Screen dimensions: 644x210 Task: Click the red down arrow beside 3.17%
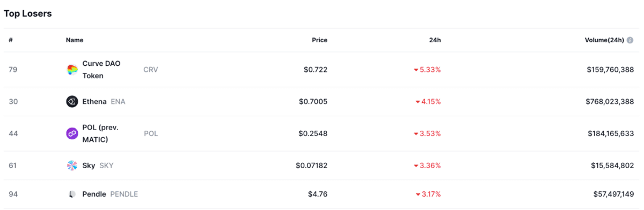[418, 194]
